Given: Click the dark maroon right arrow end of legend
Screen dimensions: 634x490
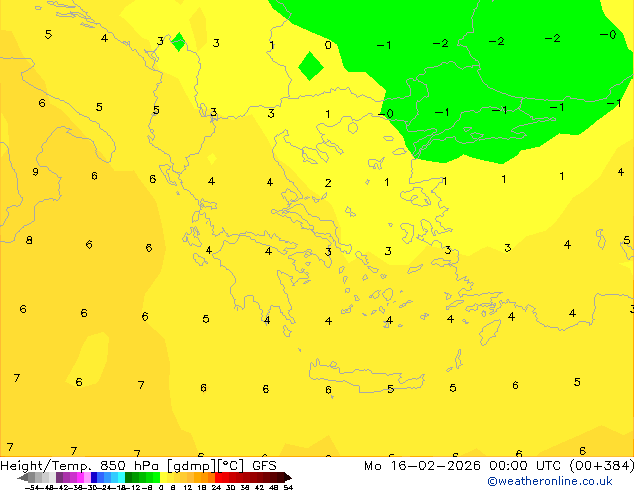Looking at the screenshot, I should tap(288, 477).
